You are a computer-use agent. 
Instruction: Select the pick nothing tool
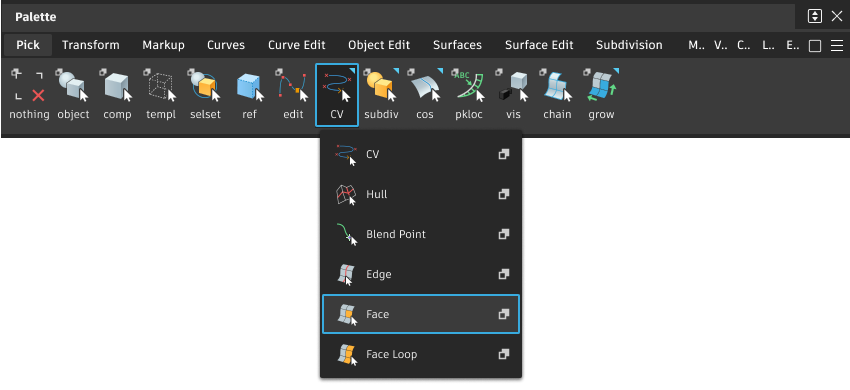coord(29,93)
